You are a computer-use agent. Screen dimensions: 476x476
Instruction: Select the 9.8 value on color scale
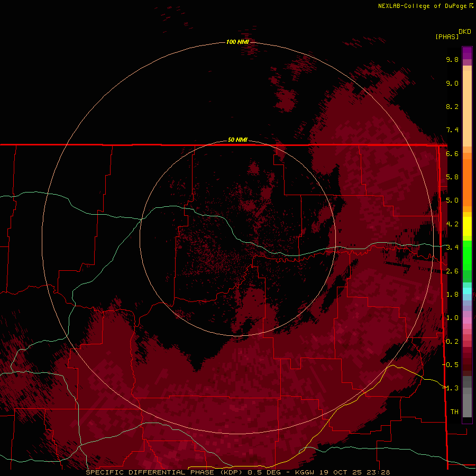coord(452,59)
